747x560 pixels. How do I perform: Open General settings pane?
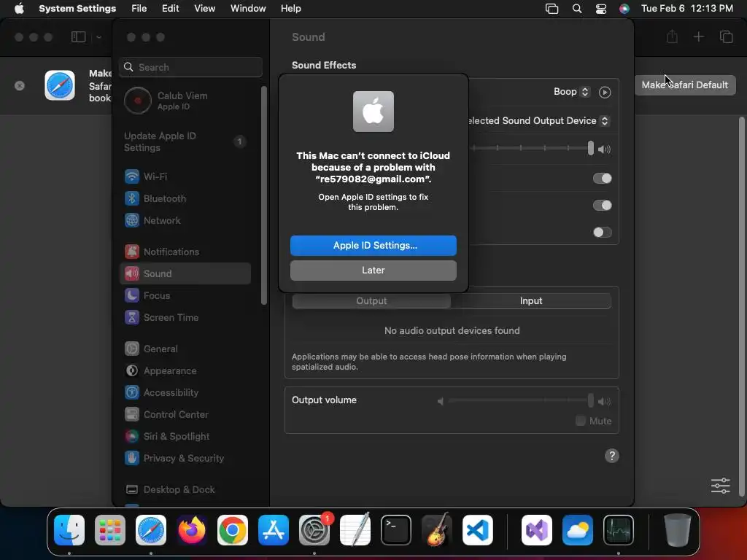point(185,349)
